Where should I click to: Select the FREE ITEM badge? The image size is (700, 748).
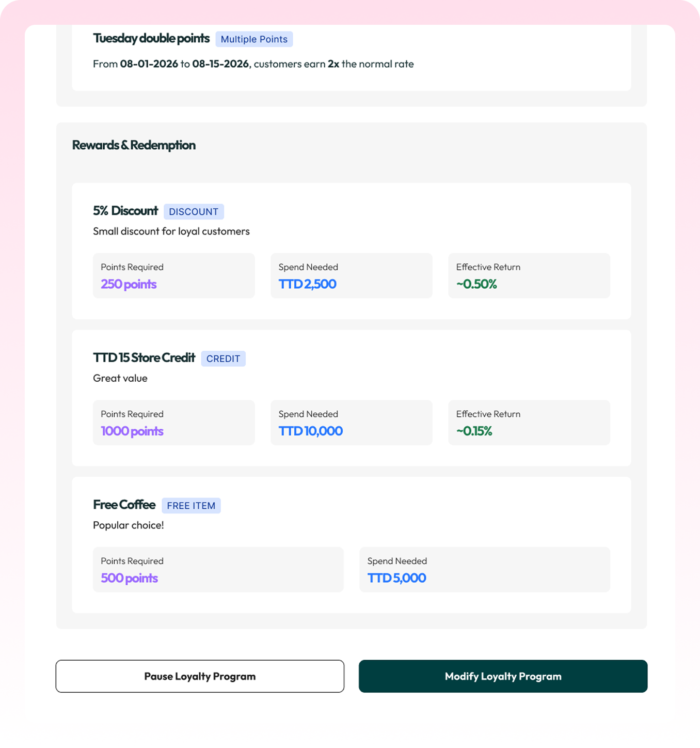tap(191, 505)
